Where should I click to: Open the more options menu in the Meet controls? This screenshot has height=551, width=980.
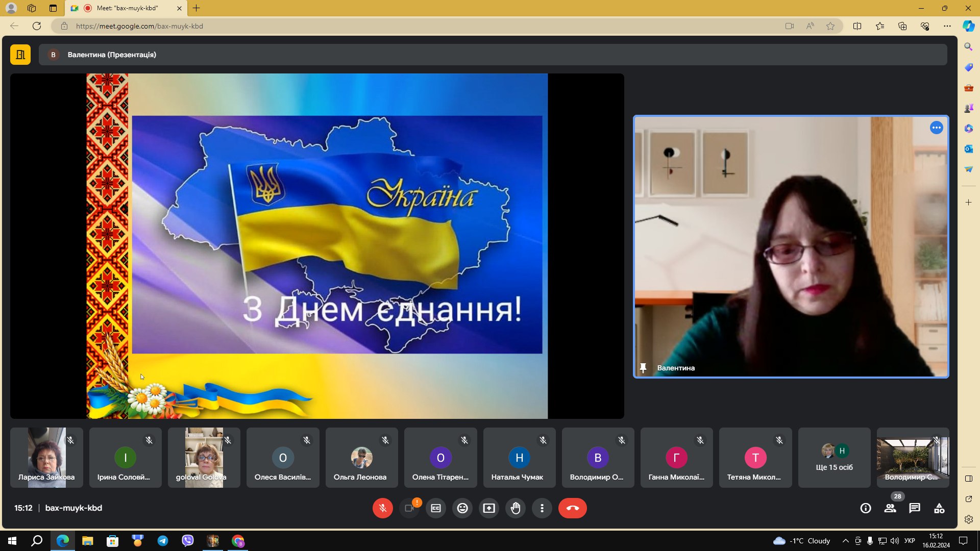pyautogui.click(x=542, y=508)
